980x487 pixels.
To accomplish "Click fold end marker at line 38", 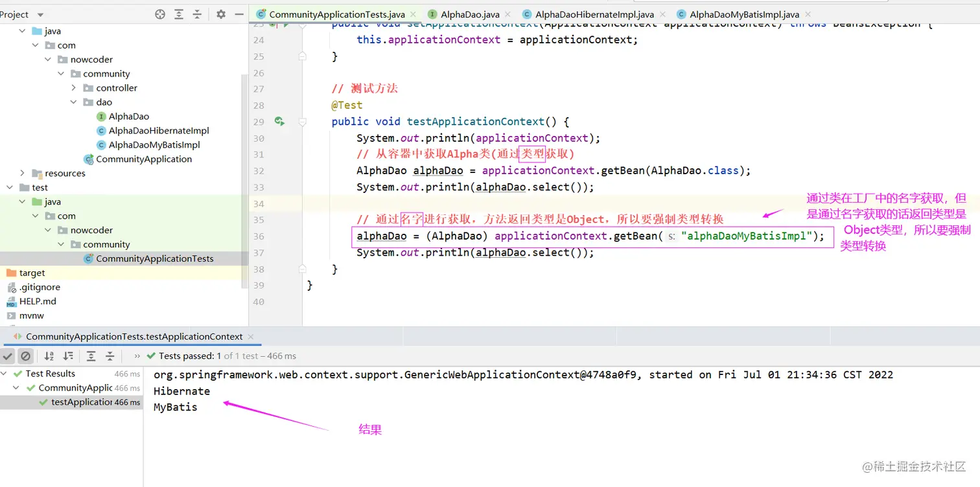I will [x=302, y=269].
